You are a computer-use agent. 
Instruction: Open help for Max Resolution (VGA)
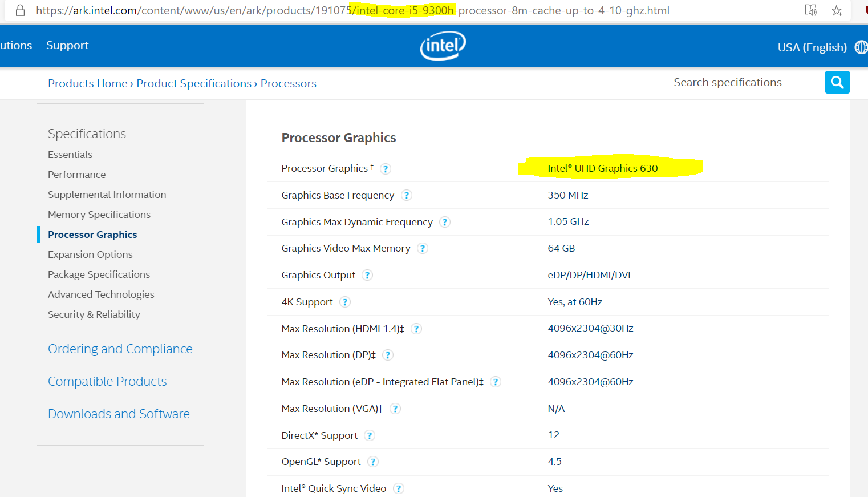395,409
